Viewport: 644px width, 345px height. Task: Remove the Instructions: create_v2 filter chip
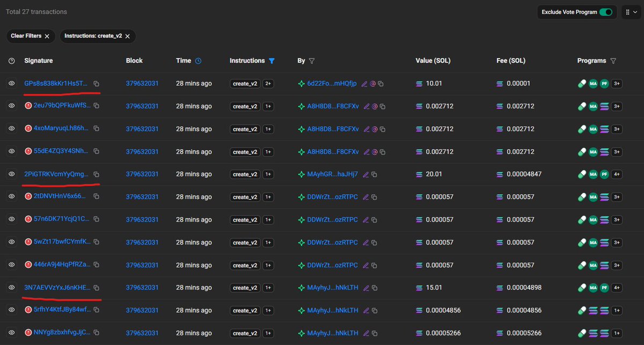tap(127, 36)
